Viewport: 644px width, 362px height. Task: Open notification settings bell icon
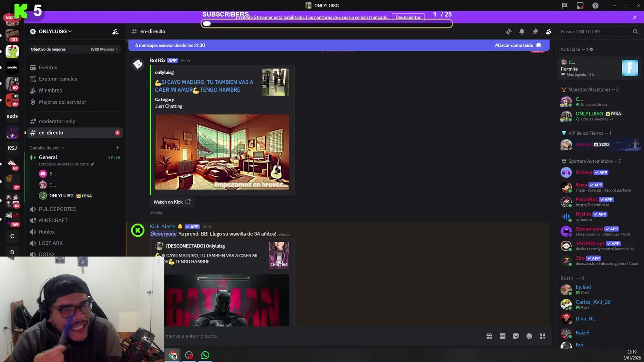522,31
